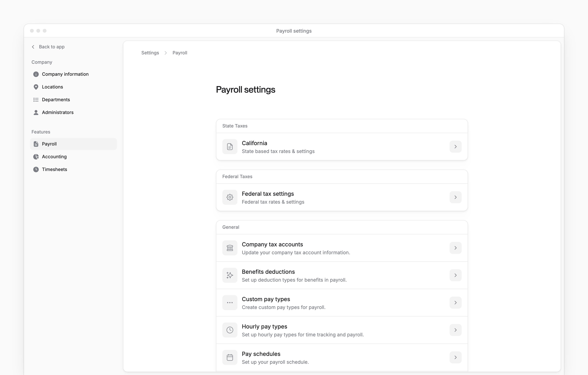This screenshot has width=588, height=375.
Task: Click the Federal tax settings title
Action: [x=268, y=194]
